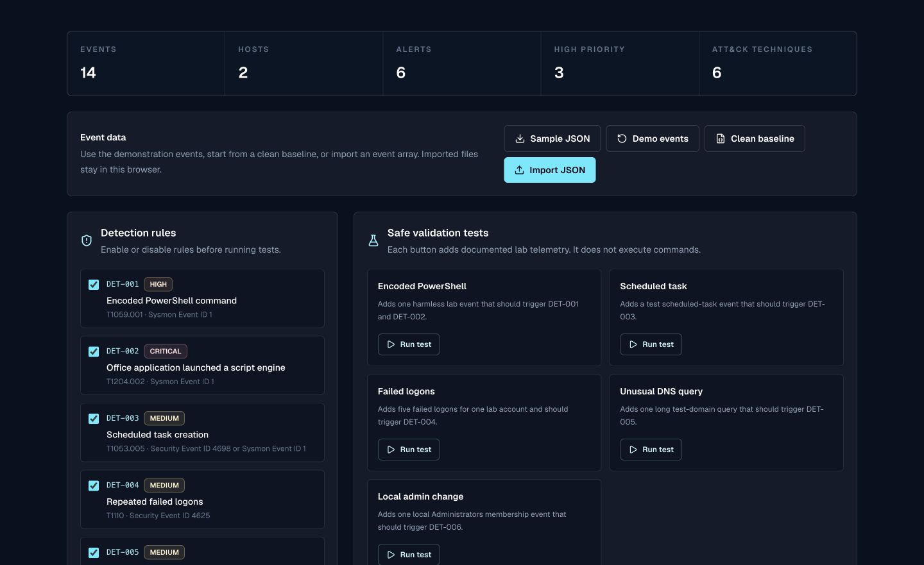This screenshot has width=924, height=565.
Task: Click the "Detection rules" heading
Action: tap(138, 233)
